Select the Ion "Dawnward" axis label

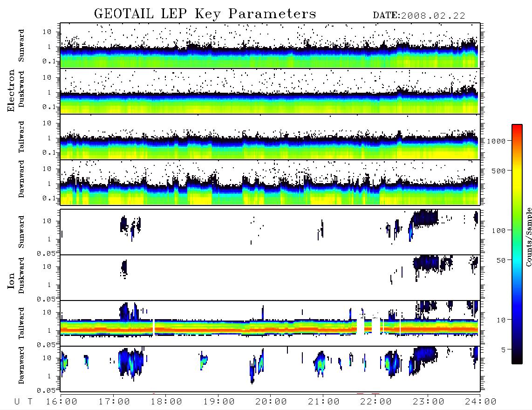[x=21, y=365]
